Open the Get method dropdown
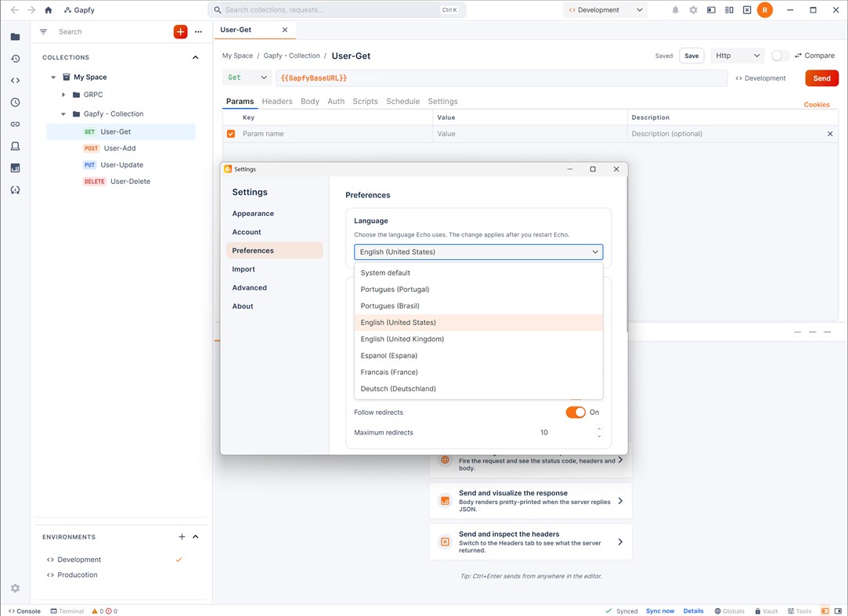 coord(247,77)
